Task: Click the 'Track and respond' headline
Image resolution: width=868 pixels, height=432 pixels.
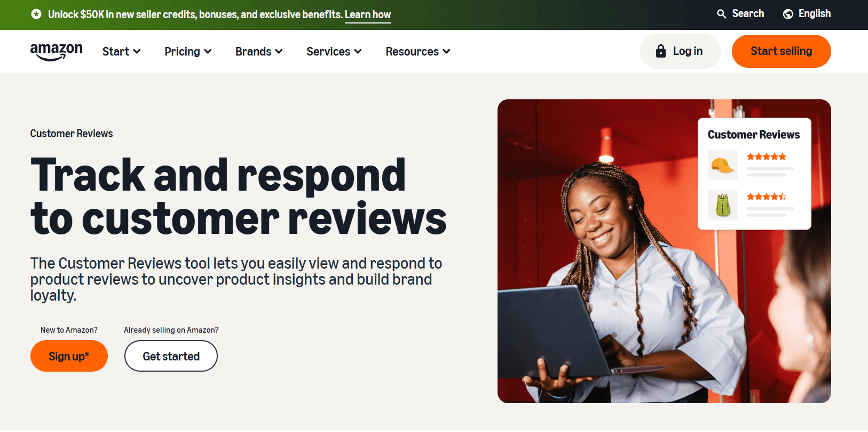Action: pyautogui.click(x=238, y=197)
